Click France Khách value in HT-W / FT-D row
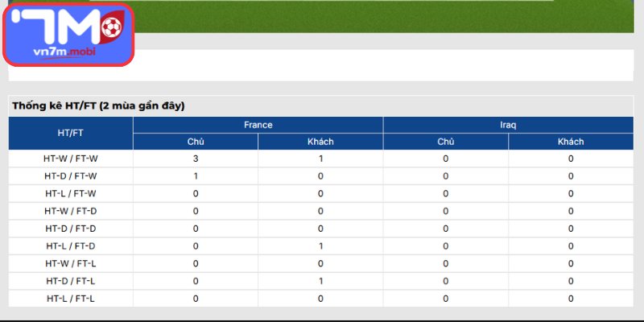 click(x=320, y=211)
